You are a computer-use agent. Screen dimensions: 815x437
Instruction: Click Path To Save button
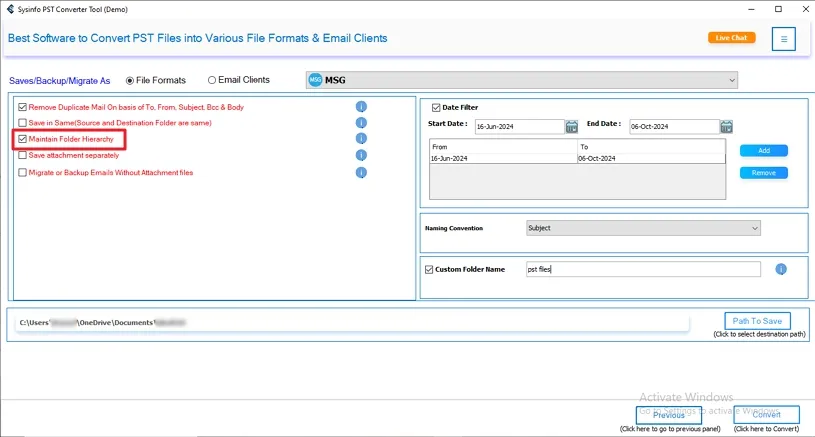pyautogui.click(x=757, y=321)
